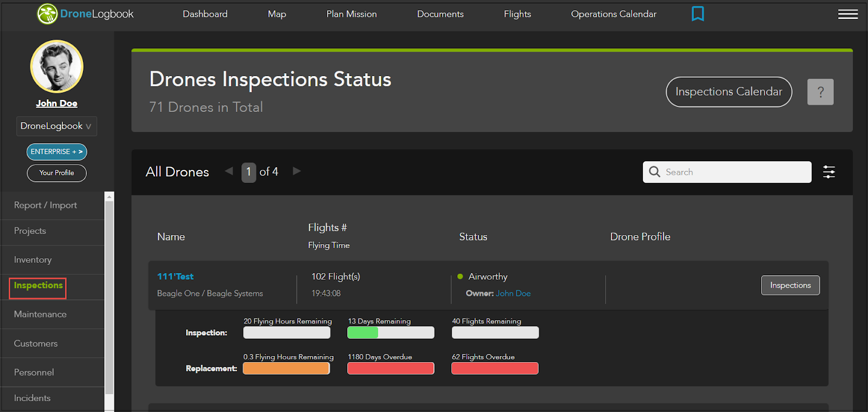The height and width of the screenshot is (412, 868).
Task: Click the green Airworthy status dot
Action: (460, 276)
